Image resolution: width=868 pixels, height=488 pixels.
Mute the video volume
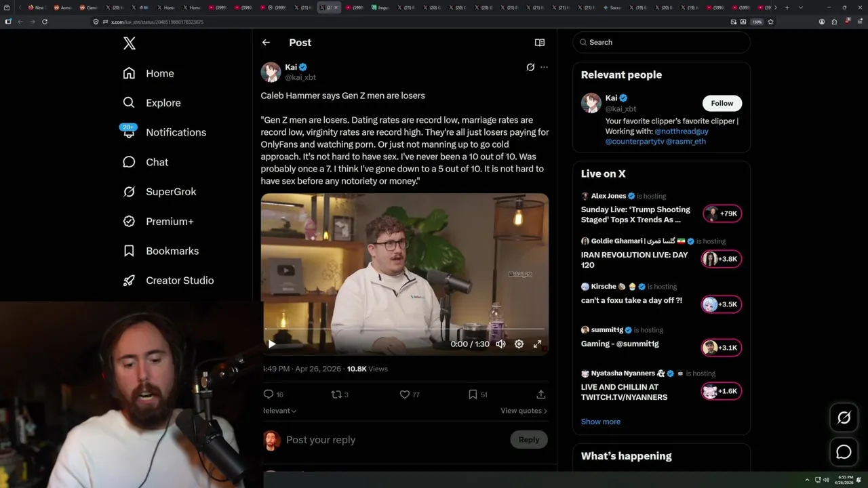pyautogui.click(x=500, y=344)
